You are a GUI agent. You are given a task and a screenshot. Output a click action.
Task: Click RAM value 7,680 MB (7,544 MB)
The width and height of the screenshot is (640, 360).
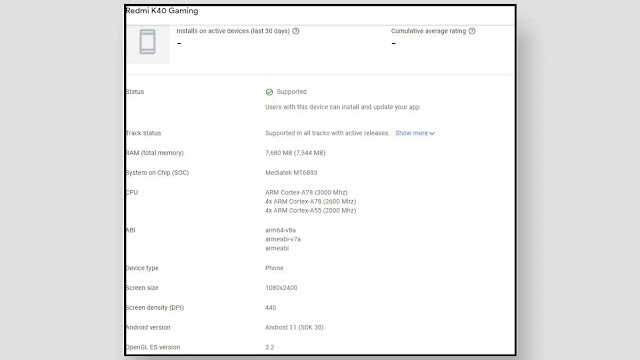(295, 153)
